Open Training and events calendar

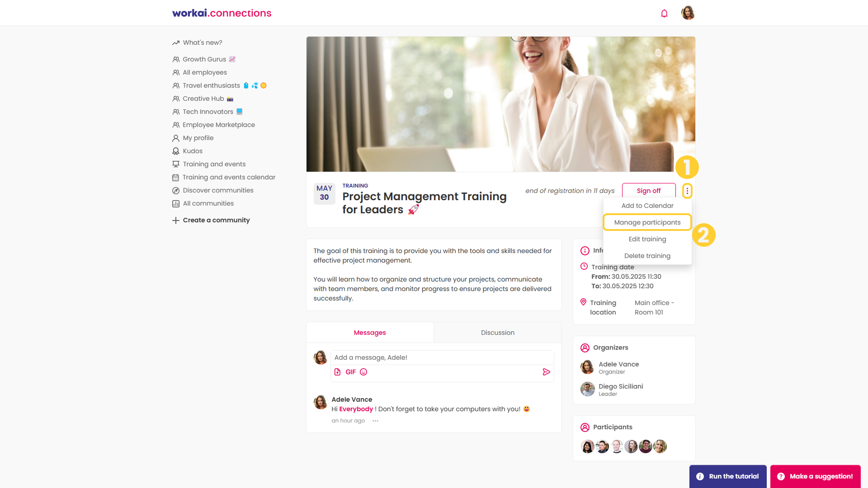click(x=224, y=177)
